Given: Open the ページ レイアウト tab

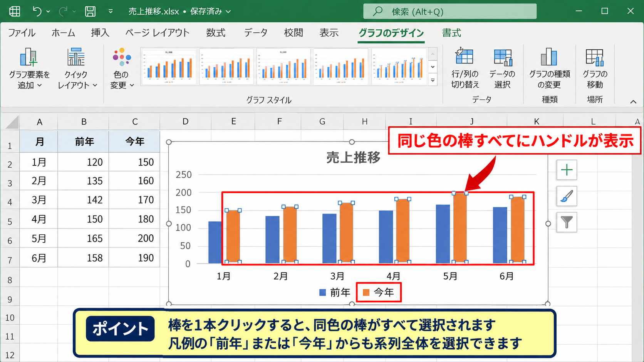Looking at the screenshot, I should 157,33.
